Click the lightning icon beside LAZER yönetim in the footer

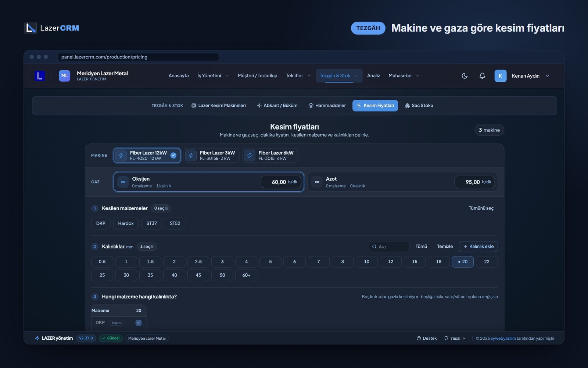tap(37, 338)
